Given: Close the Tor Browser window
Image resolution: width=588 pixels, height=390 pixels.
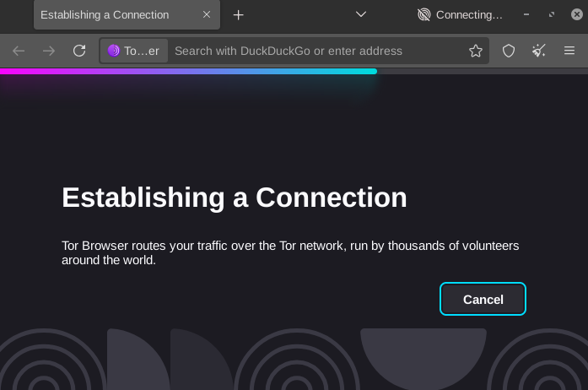Looking at the screenshot, I should coord(577,14).
